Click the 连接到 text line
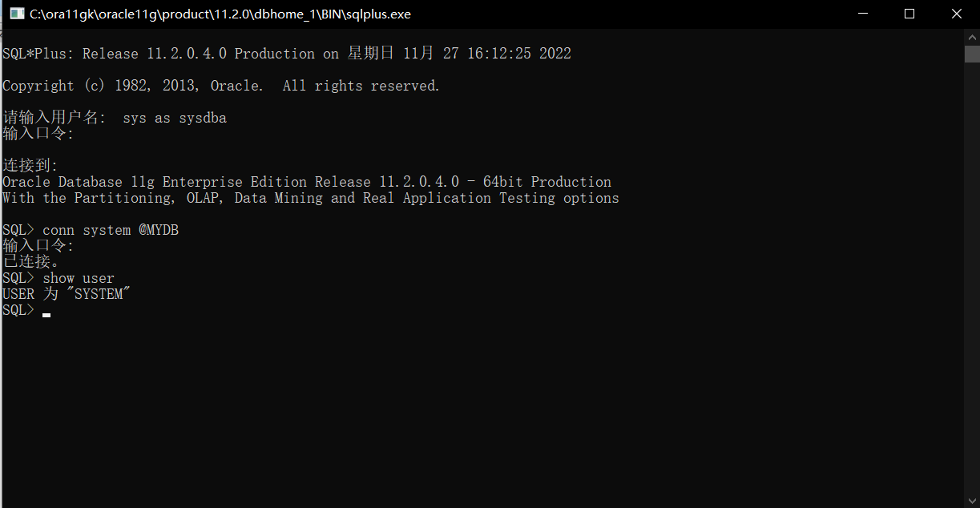 tap(30, 166)
